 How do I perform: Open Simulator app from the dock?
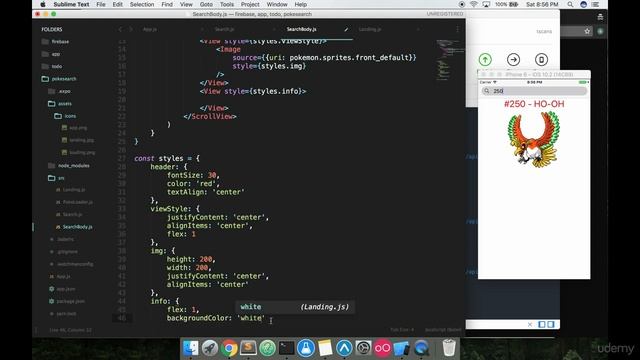(x=402, y=348)
